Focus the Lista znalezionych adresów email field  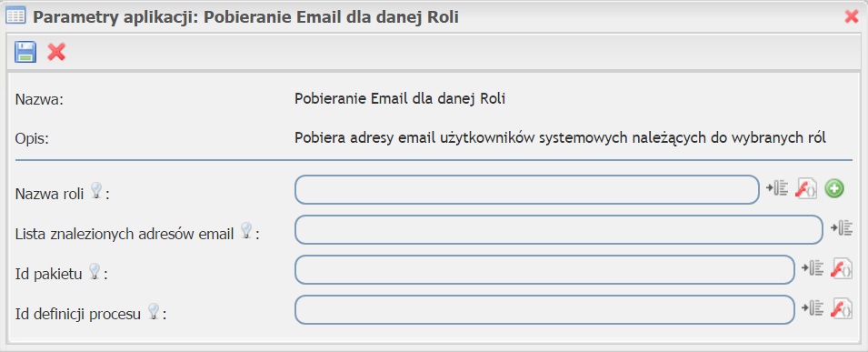[x=559, y=229]
